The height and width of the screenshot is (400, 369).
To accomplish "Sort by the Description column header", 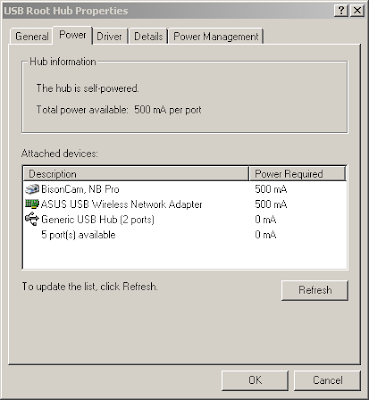I will tap(136, 174).
